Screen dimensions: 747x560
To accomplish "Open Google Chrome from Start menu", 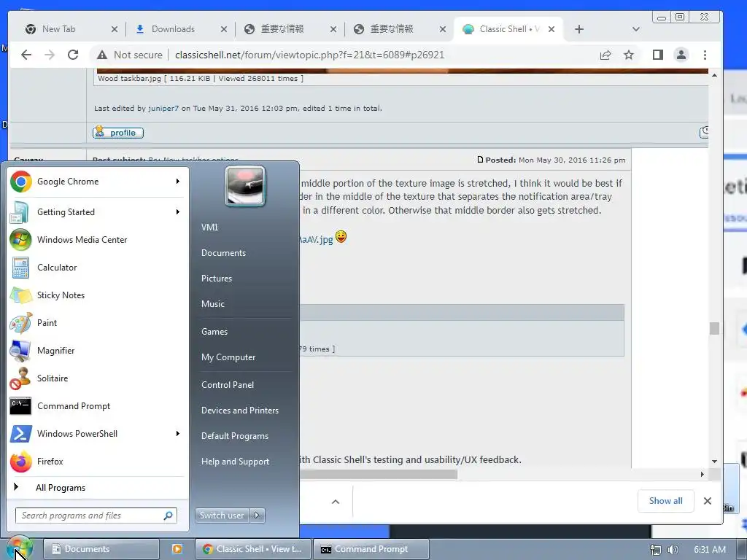I will click(x=98, y=182).
